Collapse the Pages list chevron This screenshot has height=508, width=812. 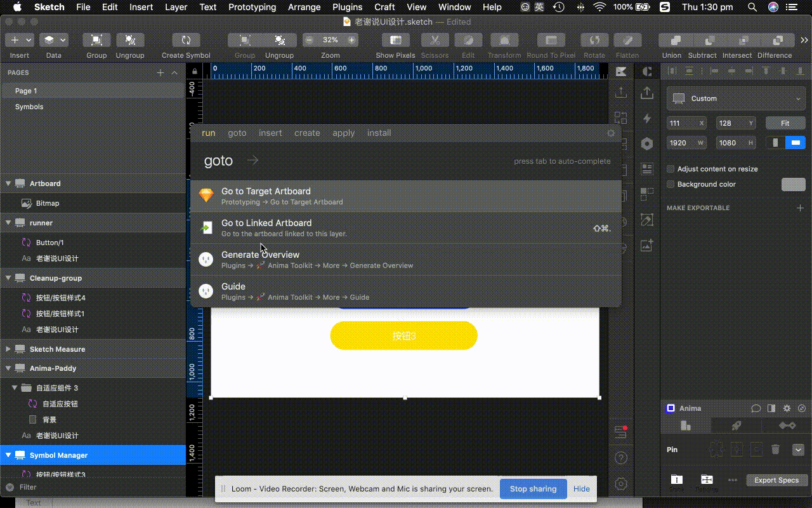click(174, 72)
